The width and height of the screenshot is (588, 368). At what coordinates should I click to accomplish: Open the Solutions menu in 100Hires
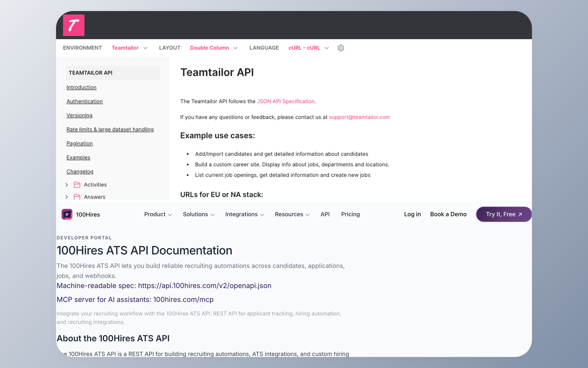[198, 214]
